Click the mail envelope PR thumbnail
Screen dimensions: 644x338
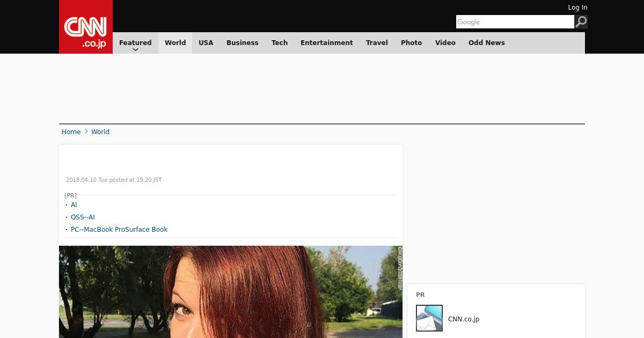click(429, 318)
